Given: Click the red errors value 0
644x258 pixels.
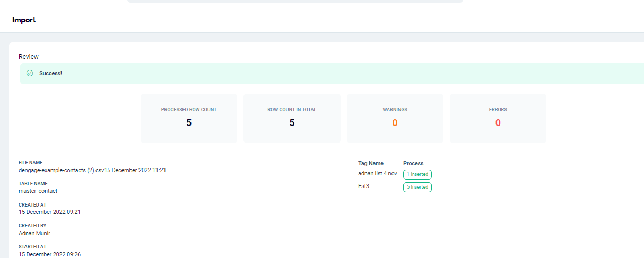Looking at the screenshot, I should [498, 123].
